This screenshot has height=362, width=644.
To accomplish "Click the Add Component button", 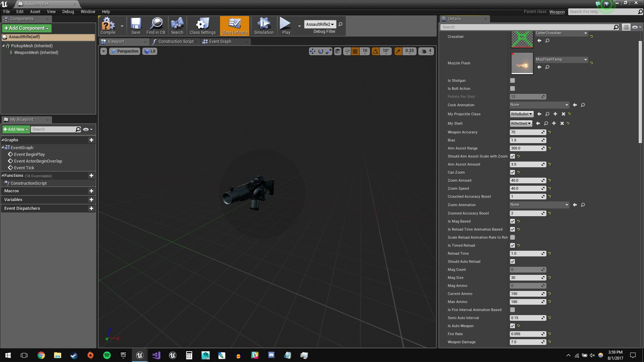I will pos(26,28).
